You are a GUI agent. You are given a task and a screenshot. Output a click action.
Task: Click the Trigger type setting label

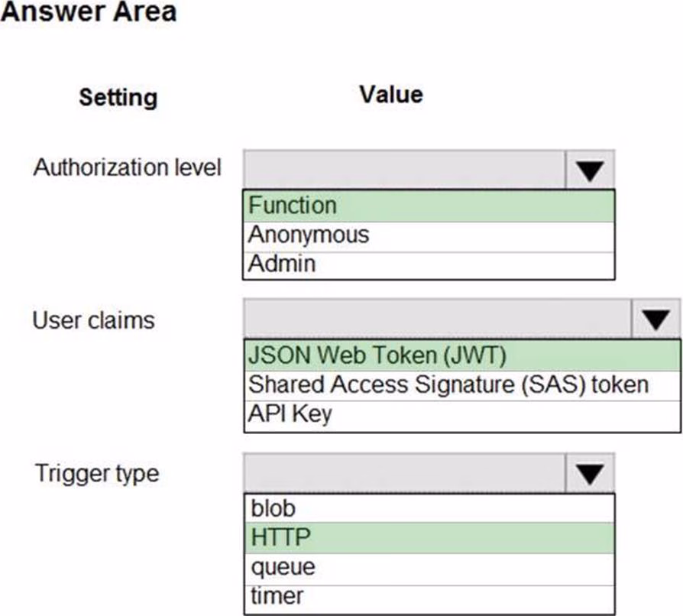click(96, 473)
